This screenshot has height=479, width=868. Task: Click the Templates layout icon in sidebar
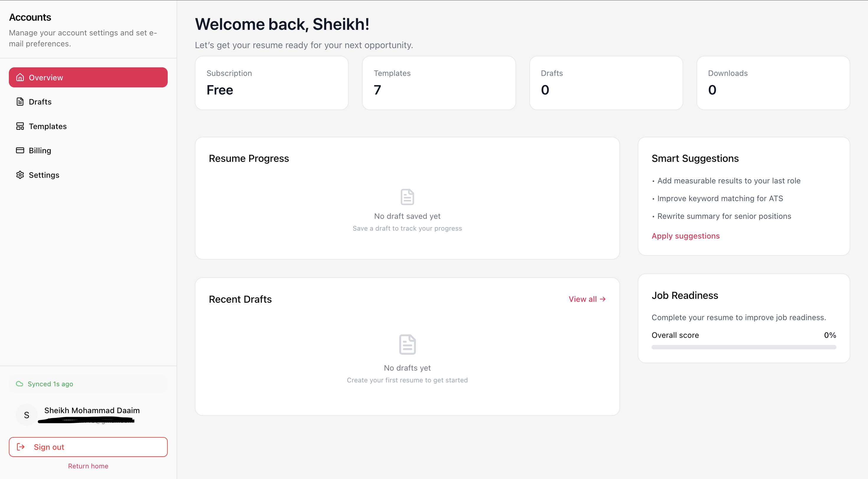point(20,126)
